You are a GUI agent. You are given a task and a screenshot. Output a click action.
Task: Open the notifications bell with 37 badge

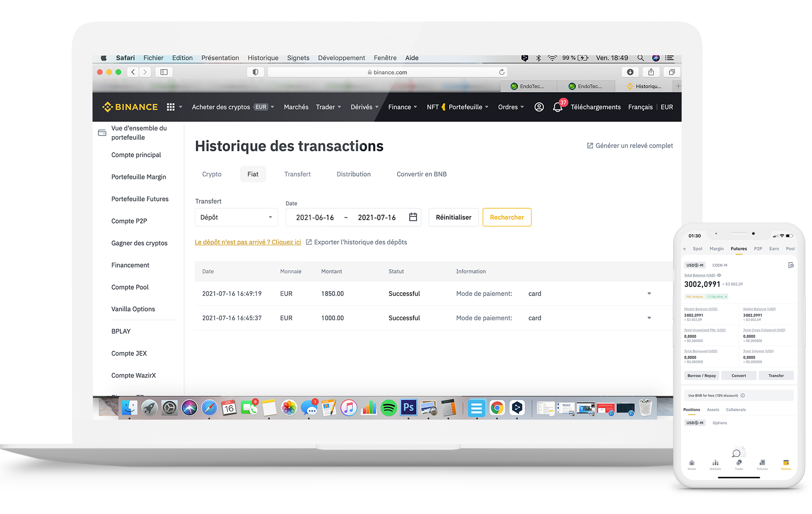pyautogui.click(x=557, y=107)
